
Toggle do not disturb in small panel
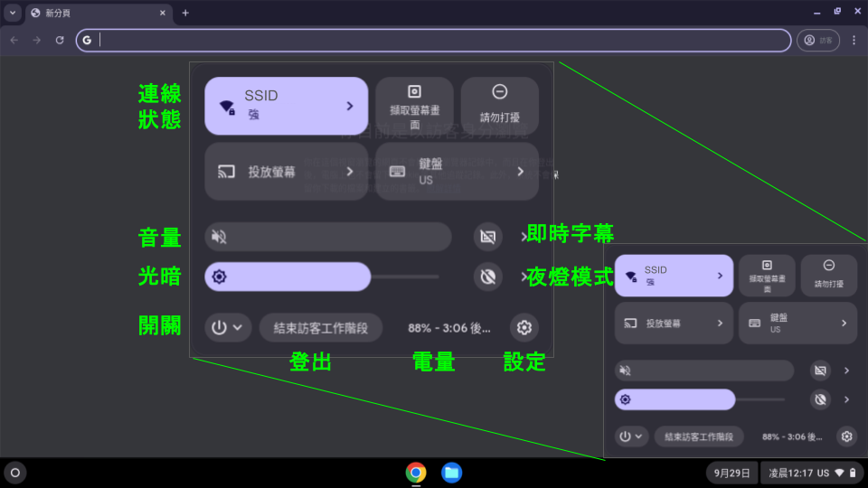829,276
